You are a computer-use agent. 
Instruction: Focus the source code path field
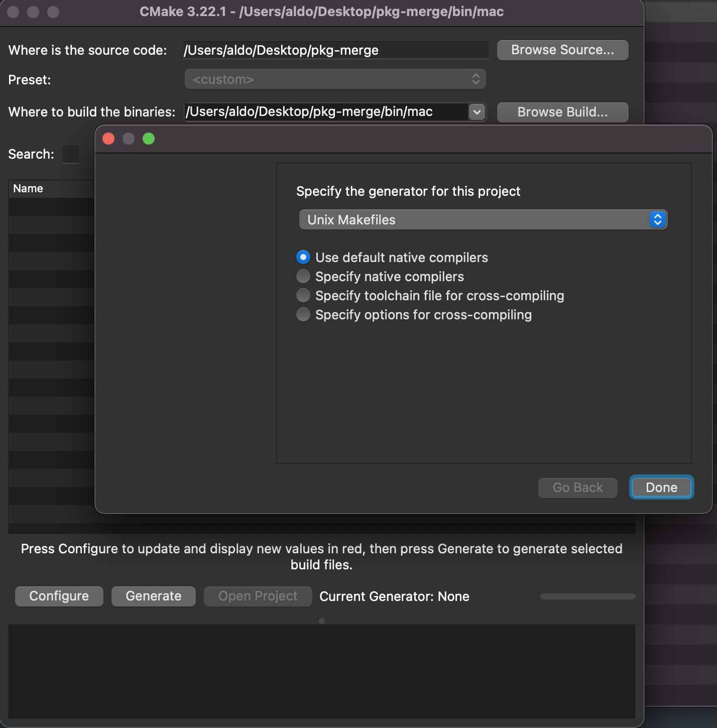[335, 50]
